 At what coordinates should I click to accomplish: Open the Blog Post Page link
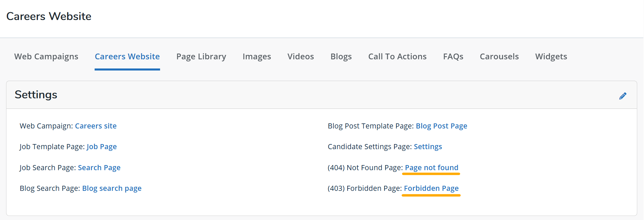[441, 126]
